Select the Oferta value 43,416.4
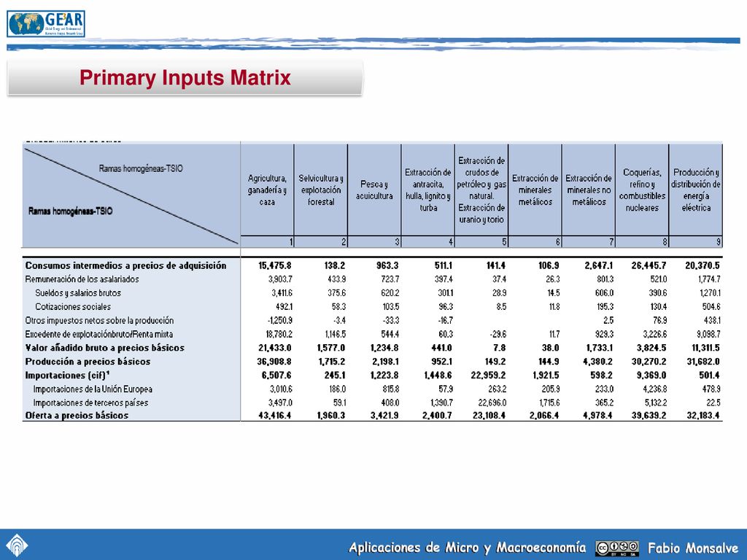Viewport: 747px width, 560px height. click(275, 416)
